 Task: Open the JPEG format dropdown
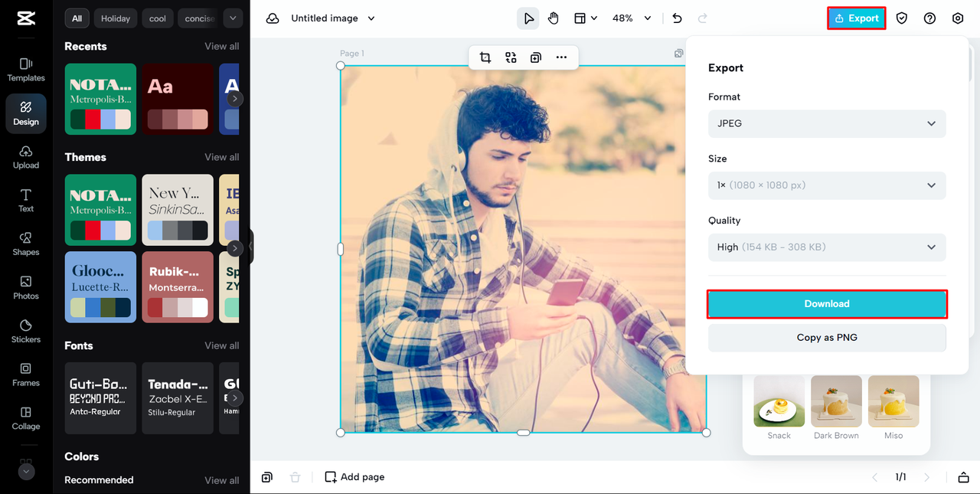click(x=827, y=123)
